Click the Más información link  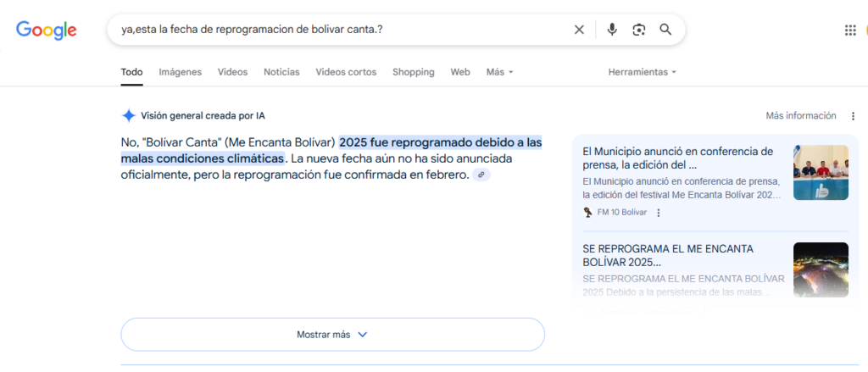click(801, 116)
